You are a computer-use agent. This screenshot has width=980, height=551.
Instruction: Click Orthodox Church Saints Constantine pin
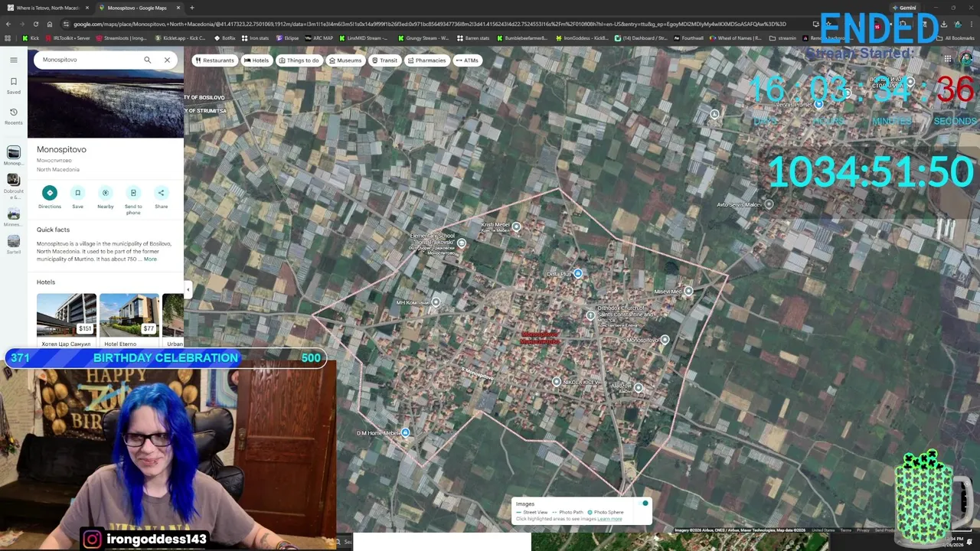(590, 315)
